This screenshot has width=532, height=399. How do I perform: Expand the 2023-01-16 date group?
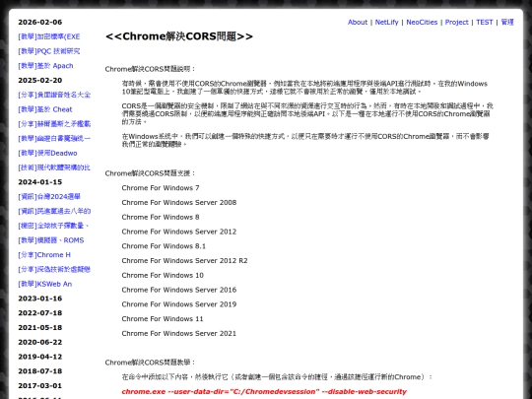tap(40, 299)
